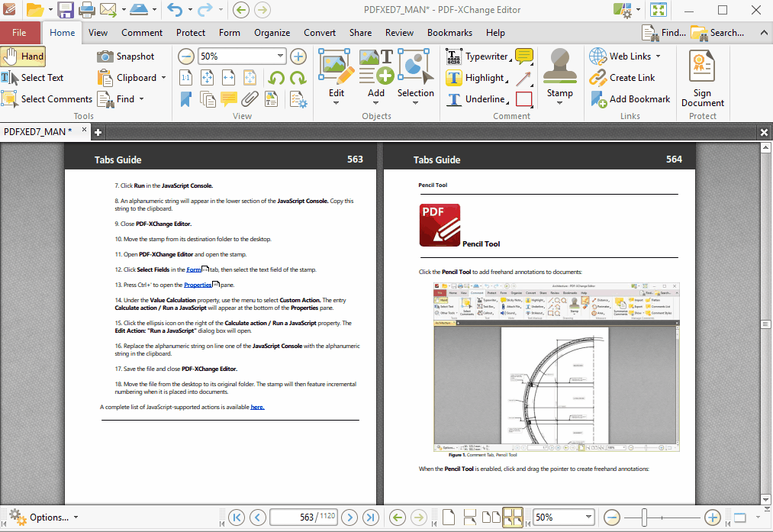Viewport: 773px width, 532px height.
Task: Click the green go-to-previous-view arrow in status bar
Action: 398,517
